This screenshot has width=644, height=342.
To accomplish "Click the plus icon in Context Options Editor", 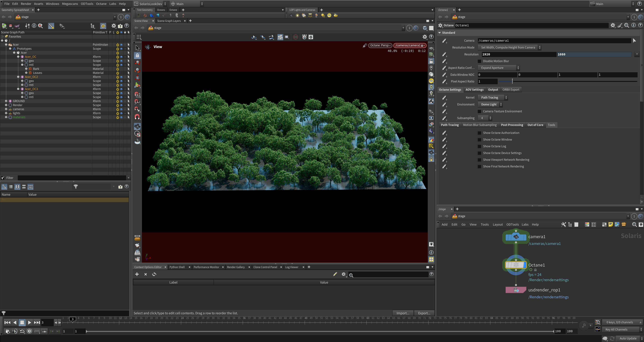I will click(137, 274).
